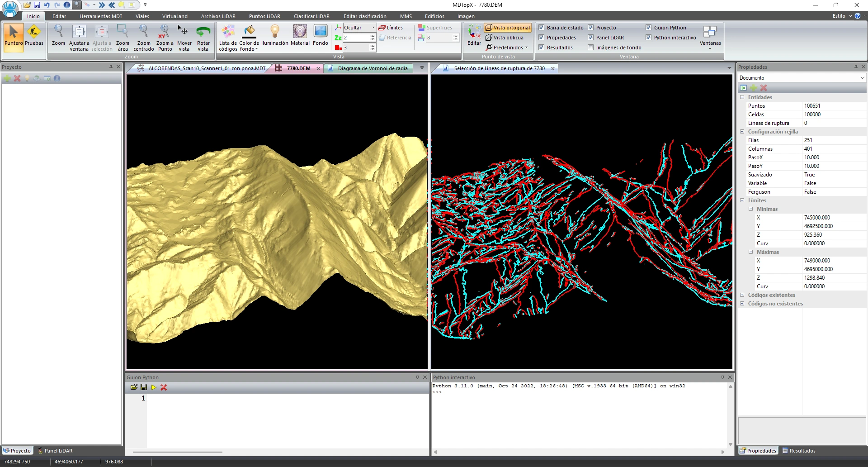
Task: Run script with yellow play icon
Action: 154,387
